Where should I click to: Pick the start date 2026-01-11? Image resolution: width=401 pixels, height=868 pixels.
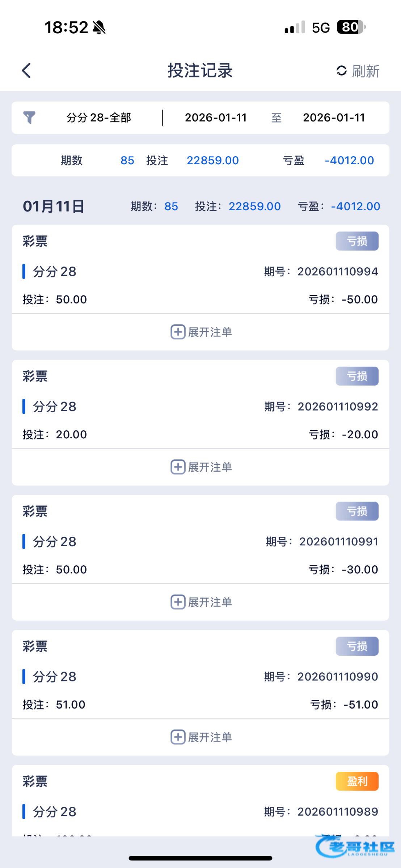[216, 118]
